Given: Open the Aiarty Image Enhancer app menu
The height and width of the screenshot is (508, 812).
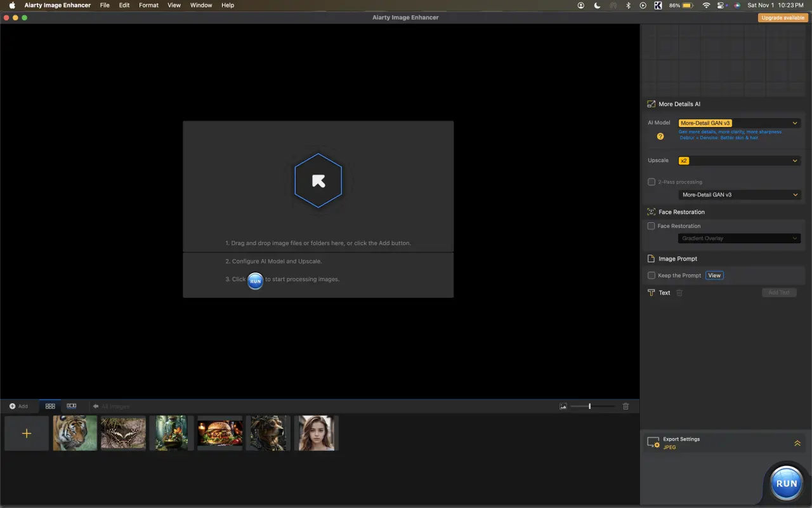Looking at the screenshot, I should (58, 5).
